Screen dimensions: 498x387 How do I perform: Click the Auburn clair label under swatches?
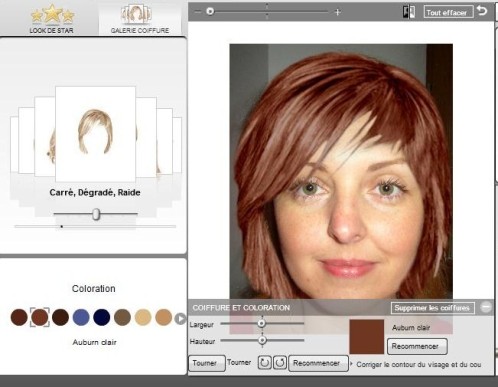[95, 342]
